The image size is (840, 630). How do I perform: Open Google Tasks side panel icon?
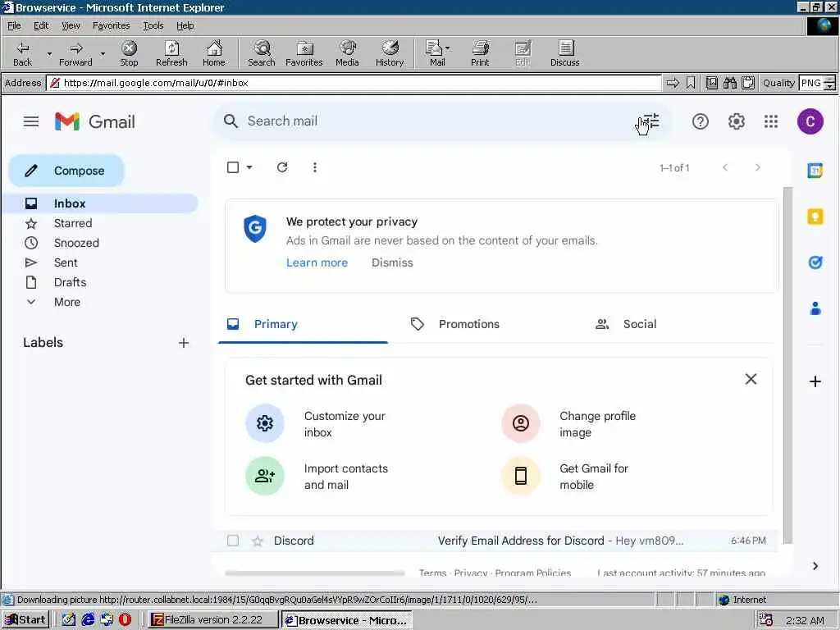point(815,262)
